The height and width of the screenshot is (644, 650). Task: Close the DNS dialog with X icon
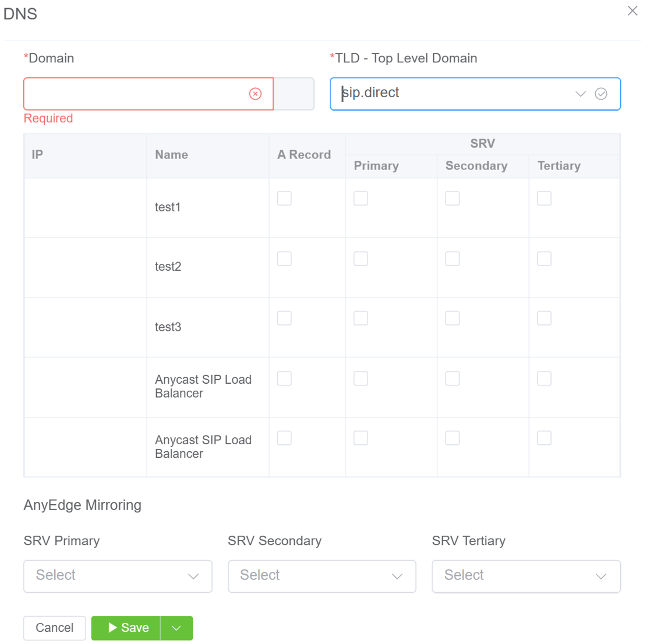633,11
